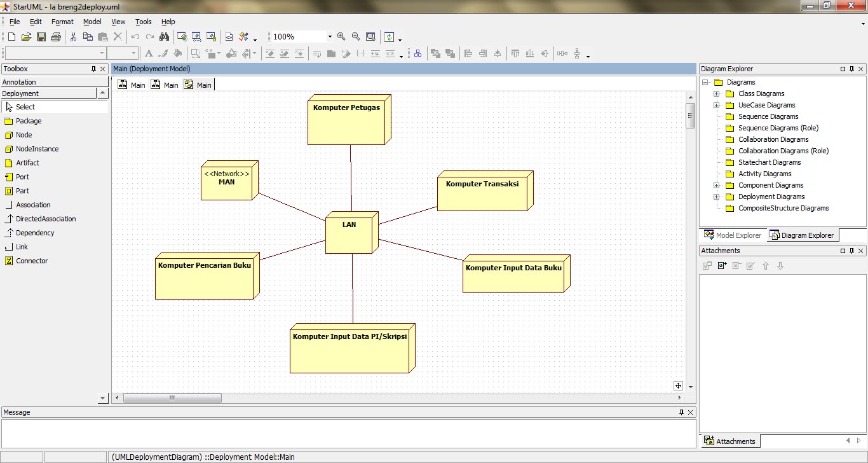Click the Add Attachment icon in the Attachments panel

pyautogui.click(x=722, y=266)
